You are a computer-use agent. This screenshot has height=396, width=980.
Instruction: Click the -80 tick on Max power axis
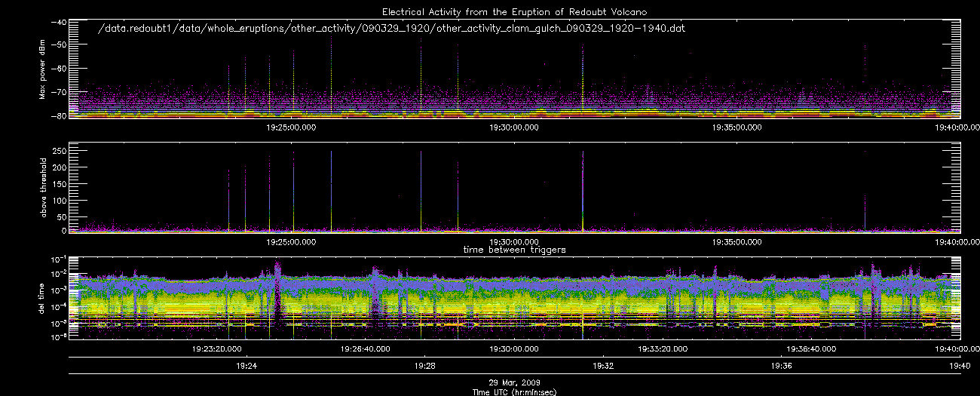tap(57, 115)
